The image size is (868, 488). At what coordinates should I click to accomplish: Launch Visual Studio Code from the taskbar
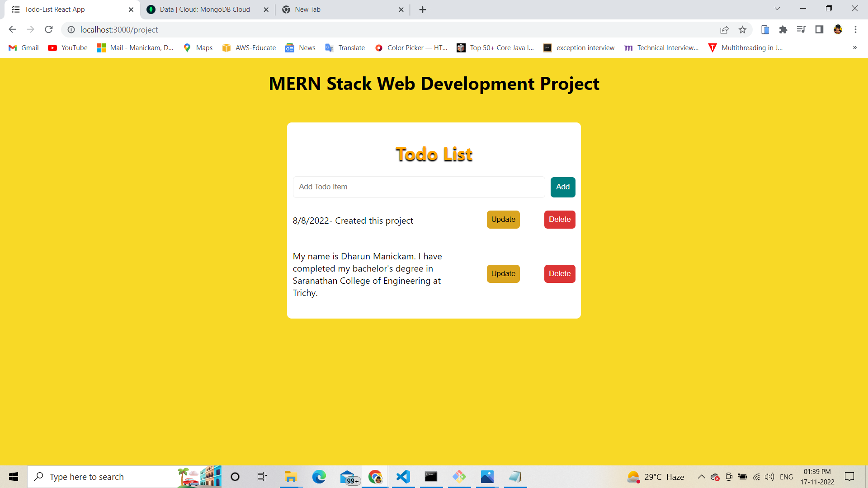[x=403, y=477]
